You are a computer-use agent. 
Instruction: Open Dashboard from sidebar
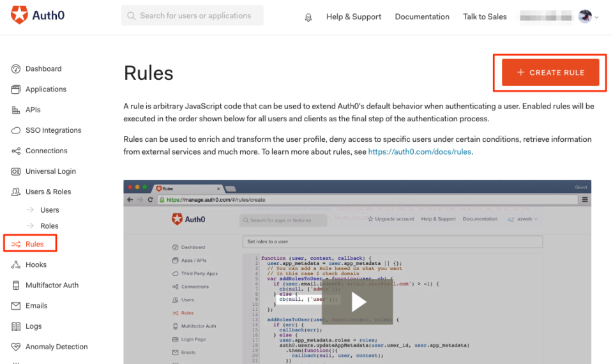click(43, 69)
